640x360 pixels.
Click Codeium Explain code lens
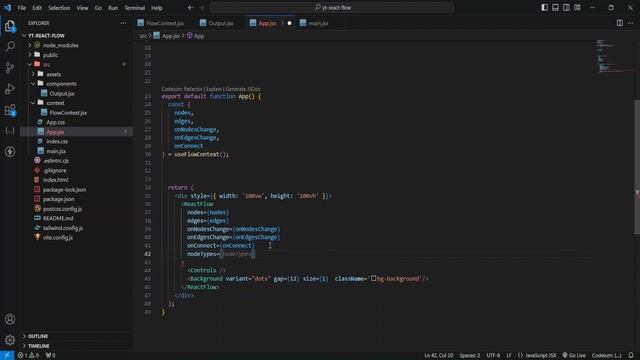coord(214,89)
